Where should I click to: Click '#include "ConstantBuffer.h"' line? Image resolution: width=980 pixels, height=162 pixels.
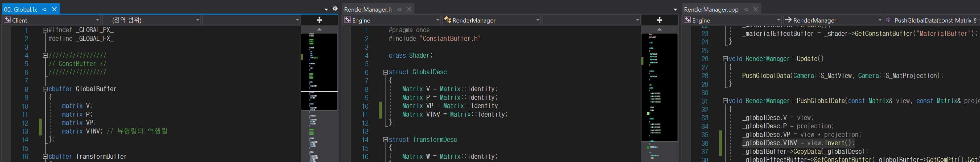(x=435, y=38)
